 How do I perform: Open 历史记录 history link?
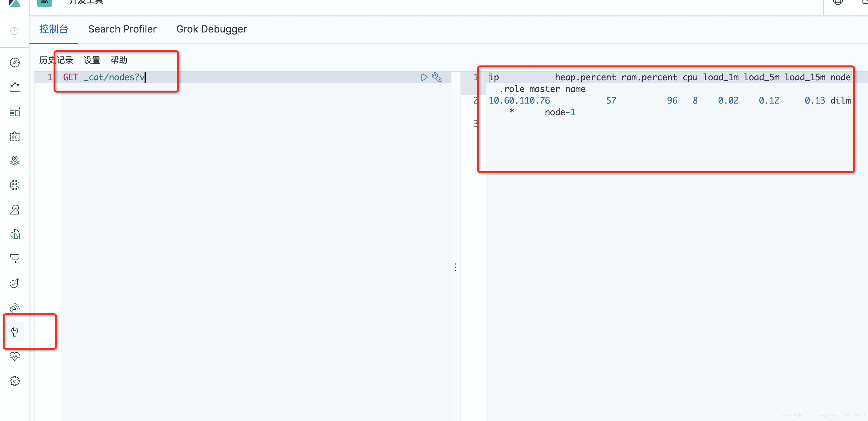[x=56, y=60]
